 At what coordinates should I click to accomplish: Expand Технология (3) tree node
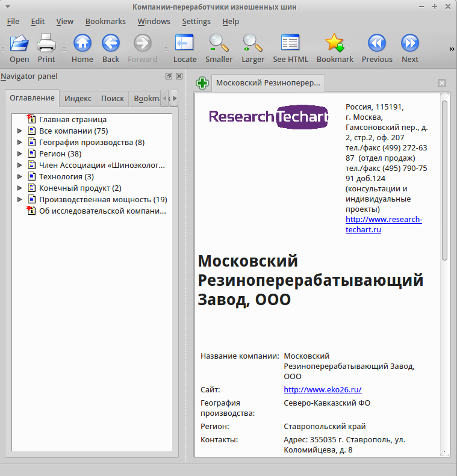[x=19, y=176]
